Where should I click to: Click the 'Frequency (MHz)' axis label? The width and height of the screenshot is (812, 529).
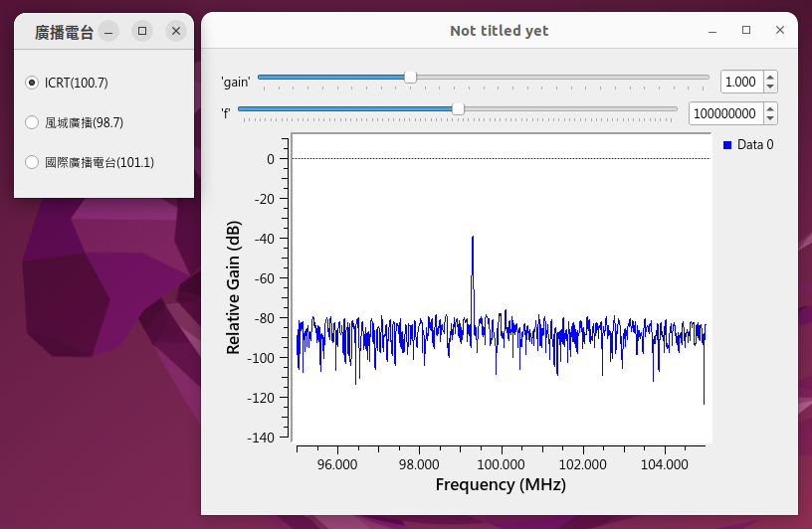(x=501, y=485)
